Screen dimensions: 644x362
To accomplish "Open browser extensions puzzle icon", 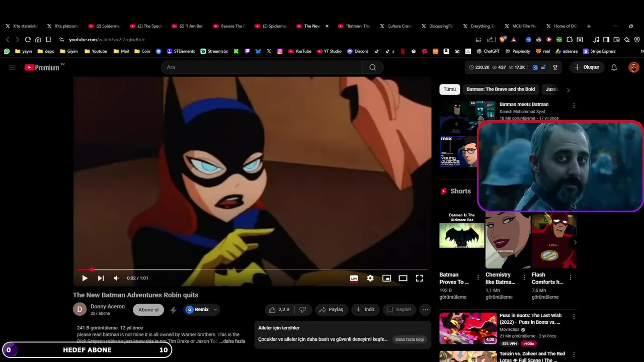I will (x=570, y=40).
